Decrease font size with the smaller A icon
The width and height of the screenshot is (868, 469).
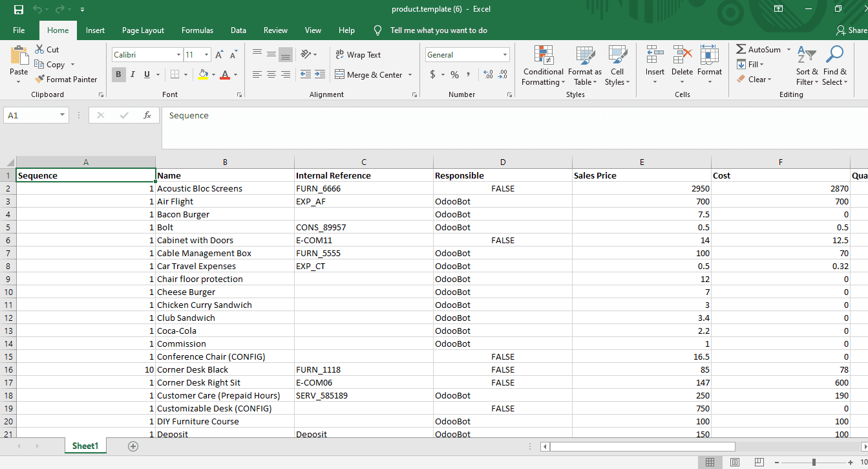[235, 55]
